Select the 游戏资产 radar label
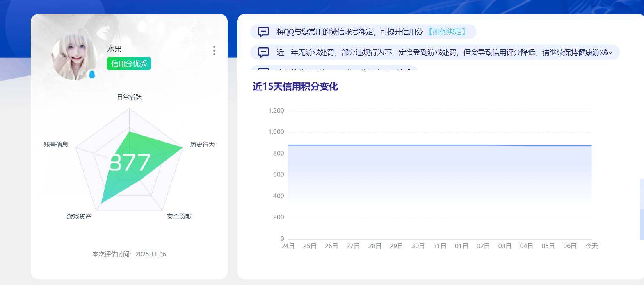The height and width of the screenshot is (285, 644). pos(79,216)
